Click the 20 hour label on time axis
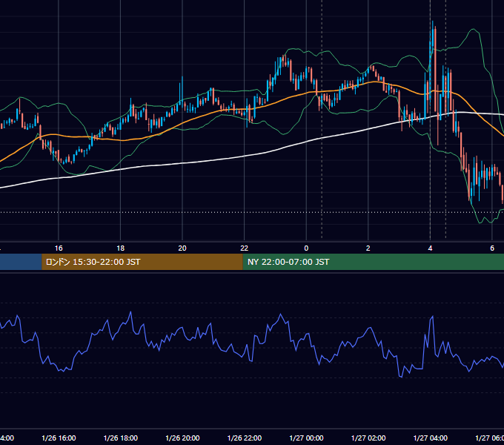The width and height of the screenshot is (504, 445). click(182, 248)
